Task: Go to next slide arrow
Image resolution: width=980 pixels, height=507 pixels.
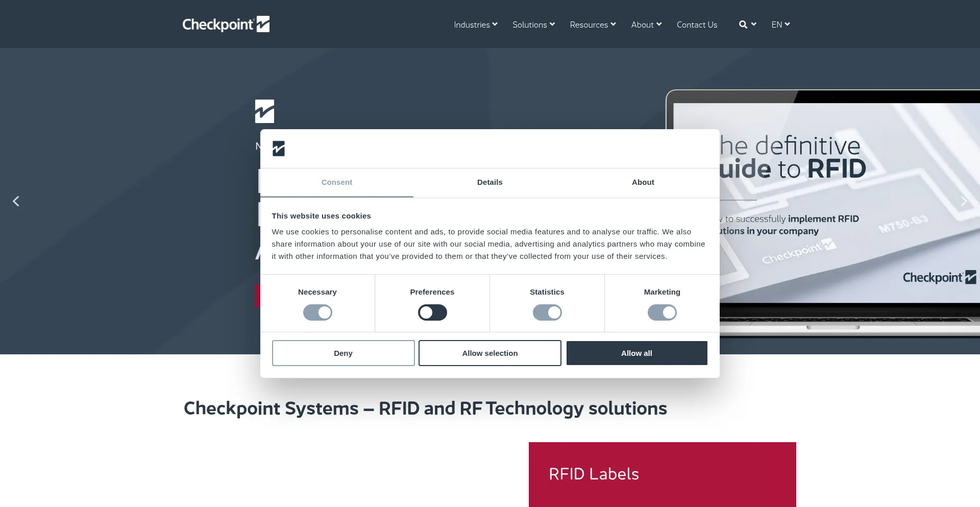Action: pos(964,201)
